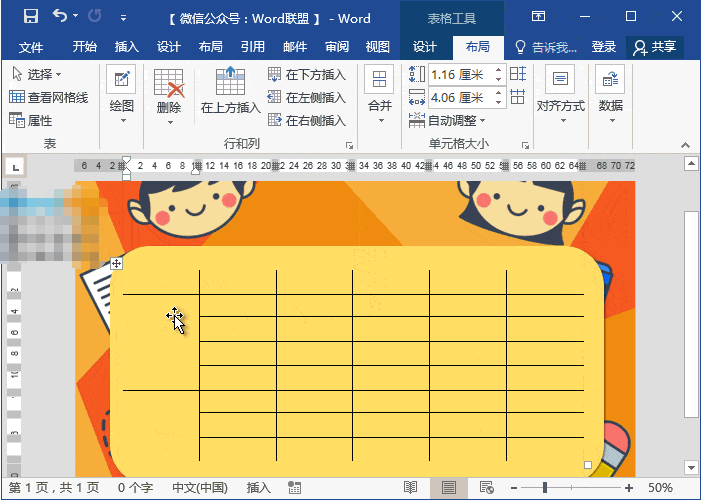Switch to the 开始 tab
Viewport: 701px width, 501px height.
84,46
